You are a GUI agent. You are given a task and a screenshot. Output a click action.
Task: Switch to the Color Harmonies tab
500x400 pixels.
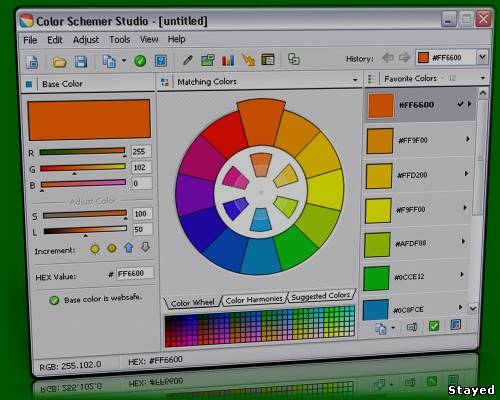pos(254,300)
